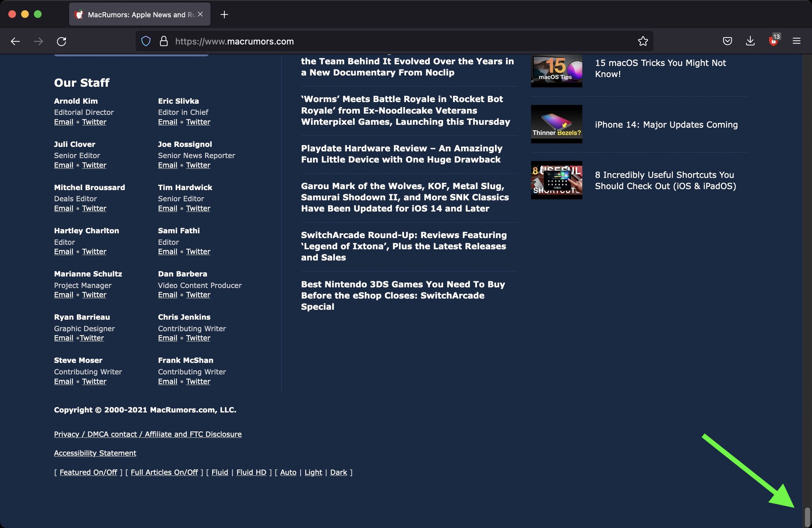This screenshot has height=528, width=812.
Task: Open SwitchArcade Round-Up article
Action: click(x=404, y=246)
